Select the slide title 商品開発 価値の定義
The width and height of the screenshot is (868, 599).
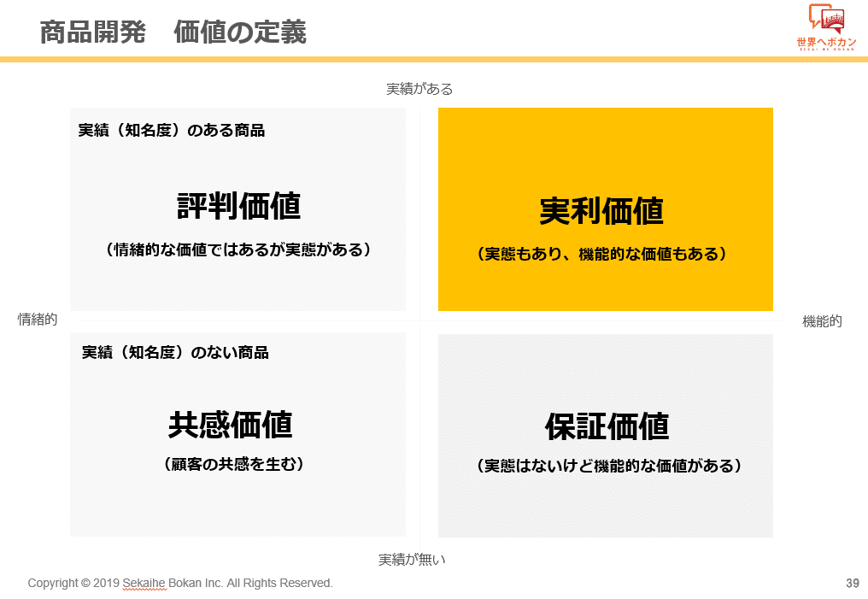173,32
